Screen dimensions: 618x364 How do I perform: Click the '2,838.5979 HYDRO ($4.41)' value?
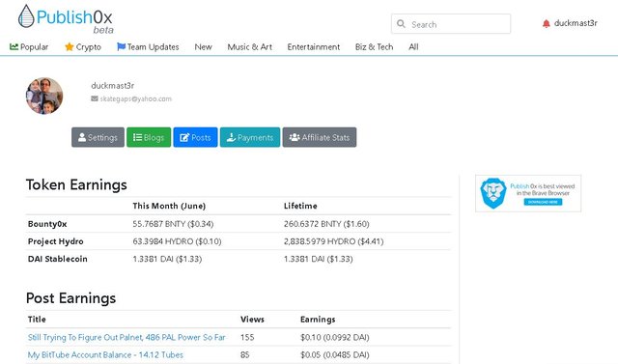tap(333, 241)
